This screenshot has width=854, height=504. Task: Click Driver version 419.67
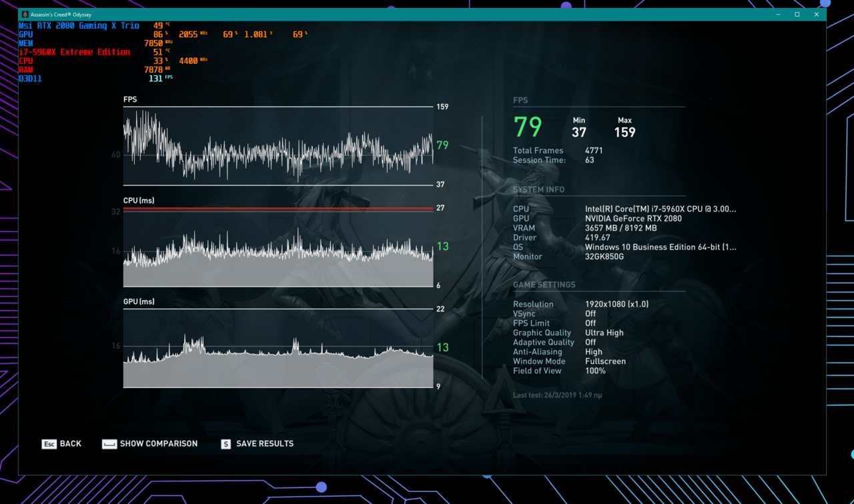[x=598, y=237]
